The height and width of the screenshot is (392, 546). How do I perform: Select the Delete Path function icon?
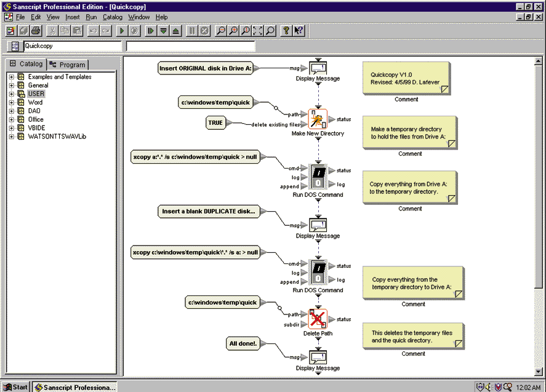click(318, 319)
